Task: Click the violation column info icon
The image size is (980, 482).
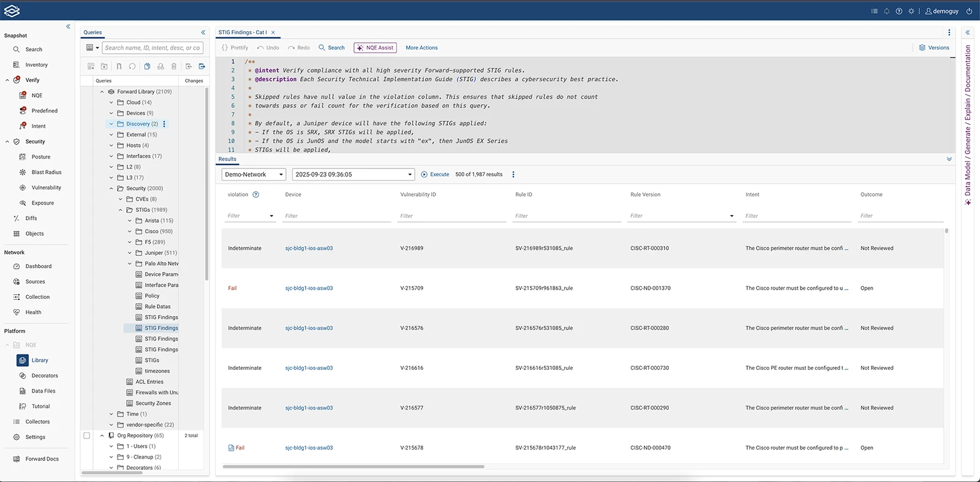Action: (x=256, y=195)
